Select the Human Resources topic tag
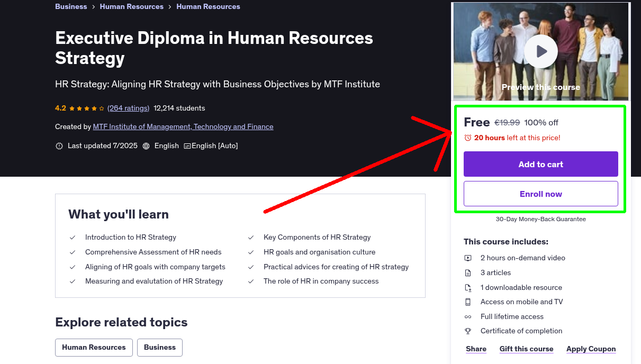 [94, 348]
